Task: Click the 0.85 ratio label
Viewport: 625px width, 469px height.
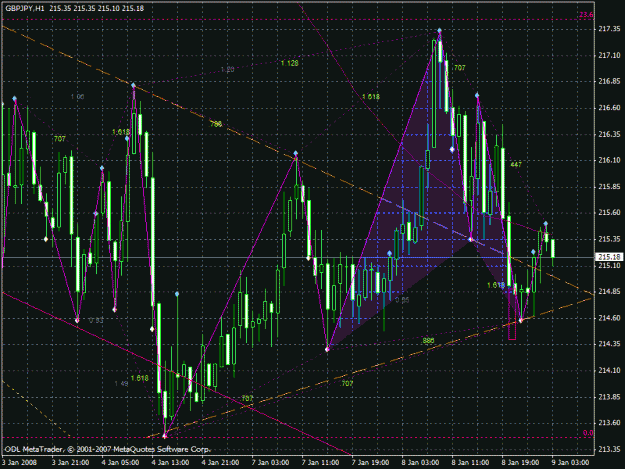Action: [x=402, y=300]
